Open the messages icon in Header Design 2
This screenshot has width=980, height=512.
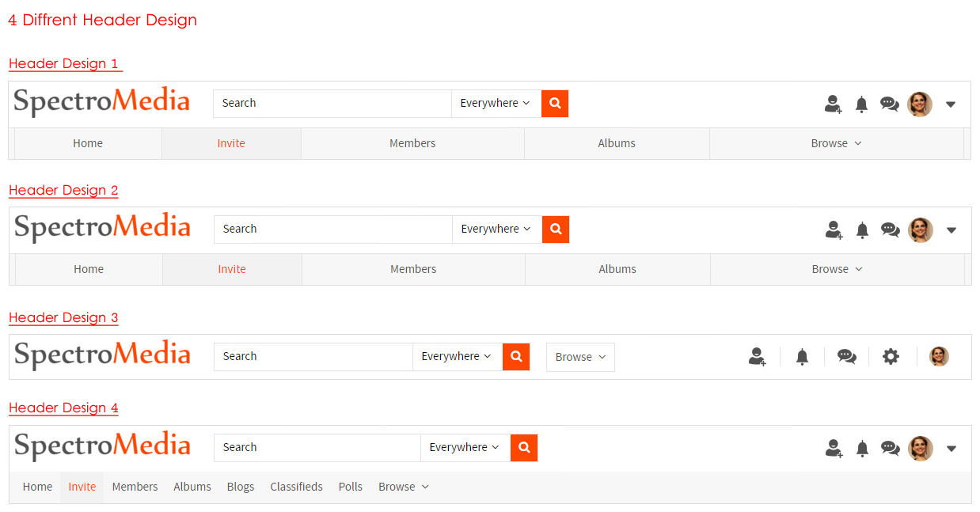(x=890, y=230)
